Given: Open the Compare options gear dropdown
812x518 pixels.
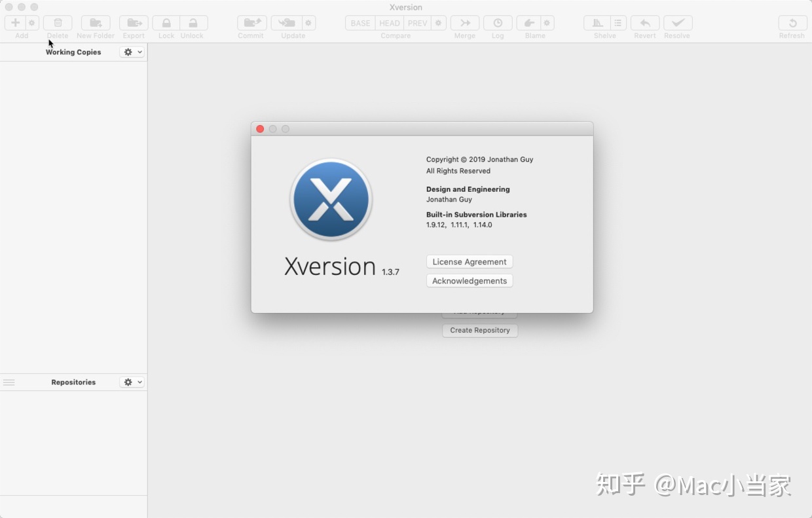Looking at the screenshot, I should tap(439, 23).
